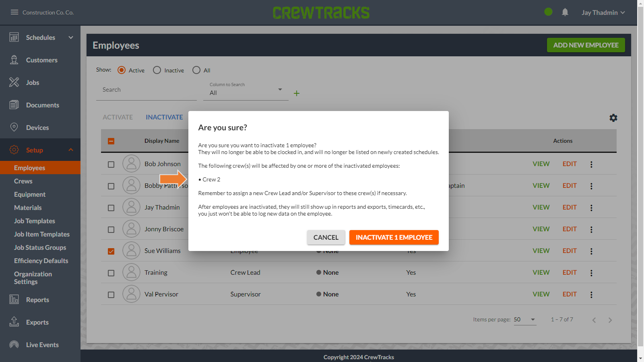Screen dimensions: 644x362
Task: Click the Live Events signal icon
Action: pos(14,345)
